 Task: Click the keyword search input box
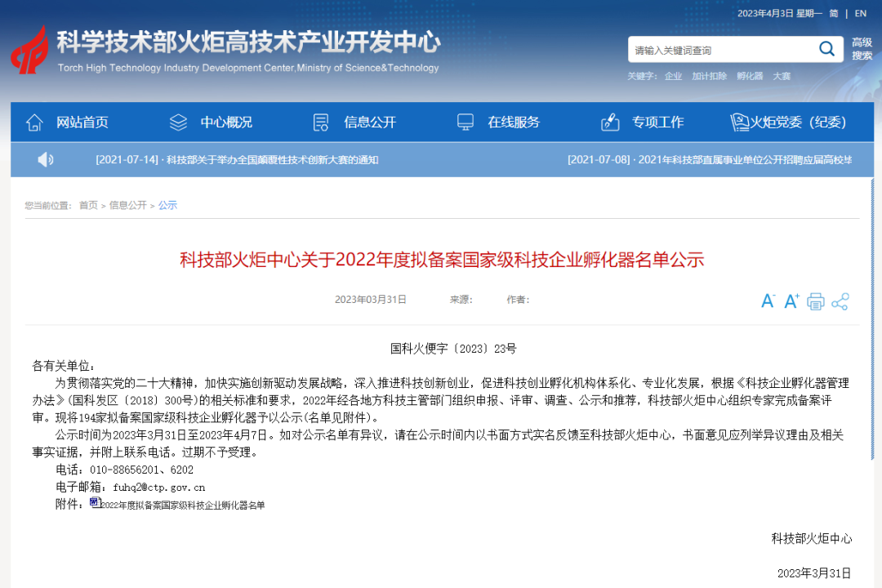719,49
